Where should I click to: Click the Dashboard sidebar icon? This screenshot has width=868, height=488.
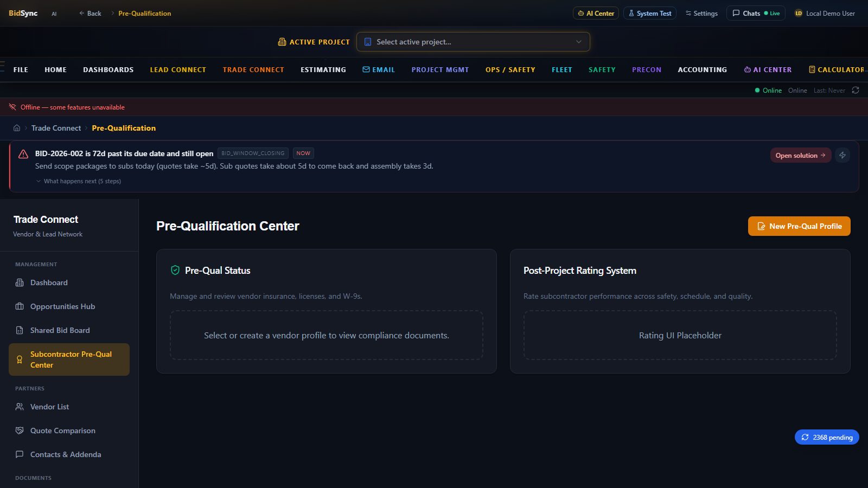pyautogui.click(x=20, y=282)
